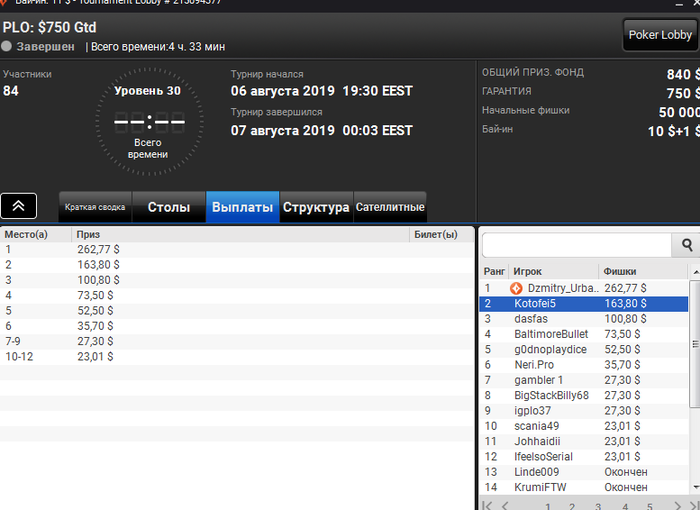Collapse the lobby header with double-chevron button
This screenshot has height=510, width=700.
click(x=18, y=206)
